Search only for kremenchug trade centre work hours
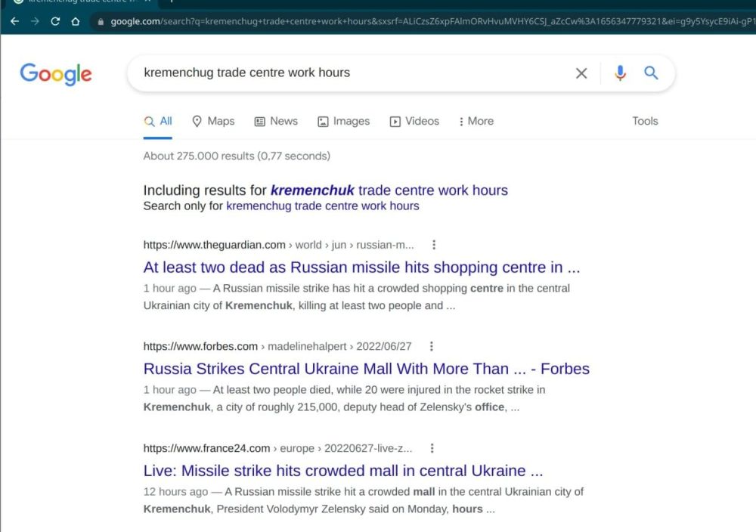Viewport: 756px width, 532px height. click(x=323, y=206)
